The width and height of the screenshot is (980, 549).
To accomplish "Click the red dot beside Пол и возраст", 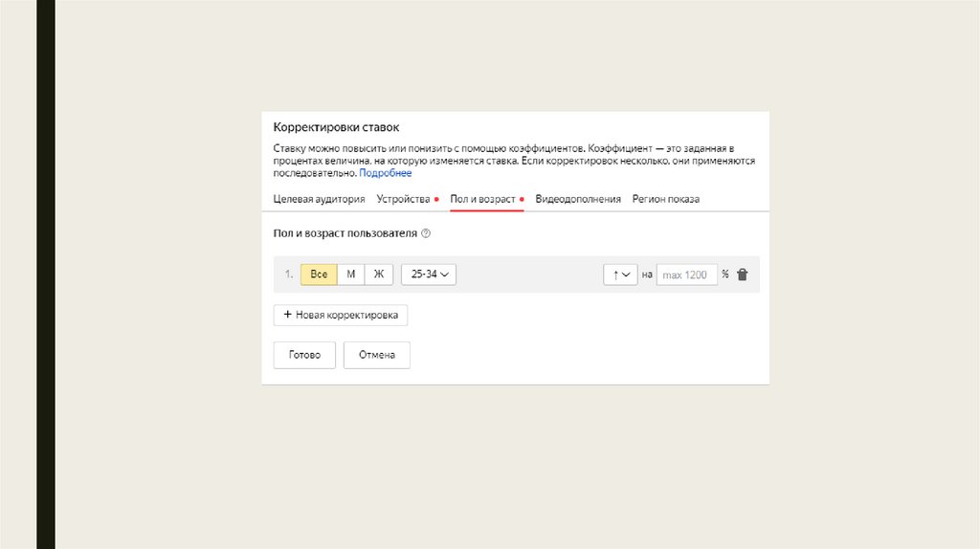I will (522, 200).
